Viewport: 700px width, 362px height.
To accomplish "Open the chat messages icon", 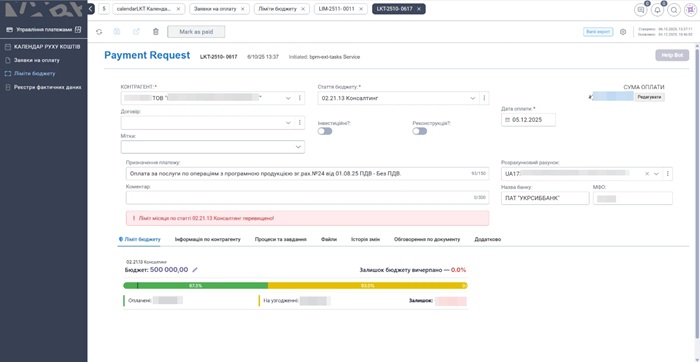I will [x=641, y=9].
